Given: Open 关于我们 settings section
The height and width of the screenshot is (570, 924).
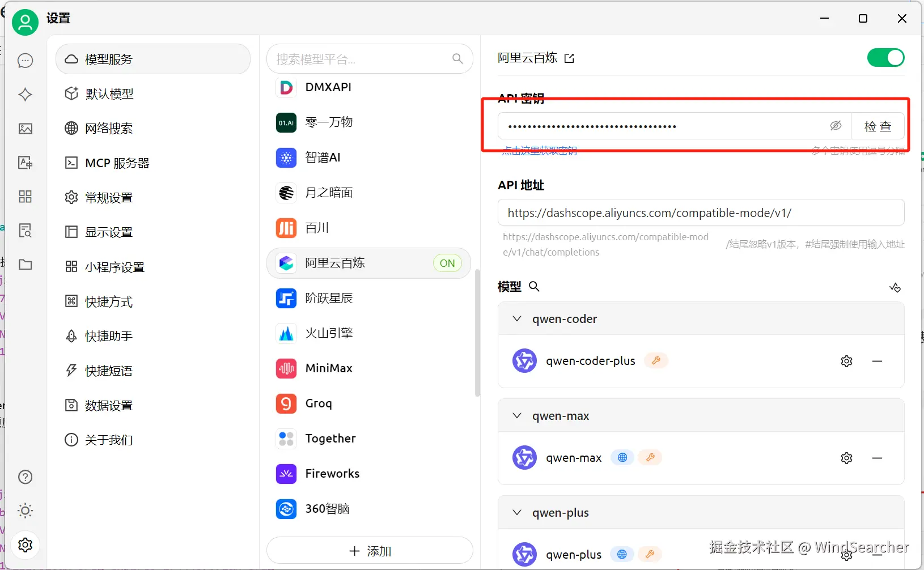Looking at the screenshot, I should pos(153,440).
